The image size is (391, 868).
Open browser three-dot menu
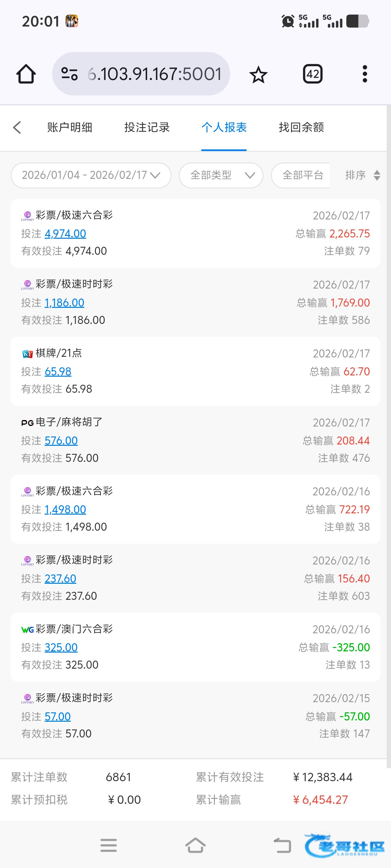coord(364,74)
